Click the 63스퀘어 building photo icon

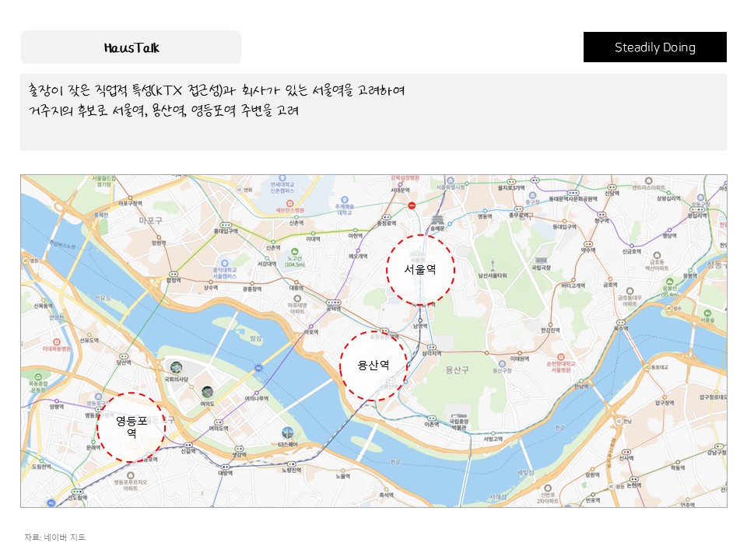click(x=287, y=433)
